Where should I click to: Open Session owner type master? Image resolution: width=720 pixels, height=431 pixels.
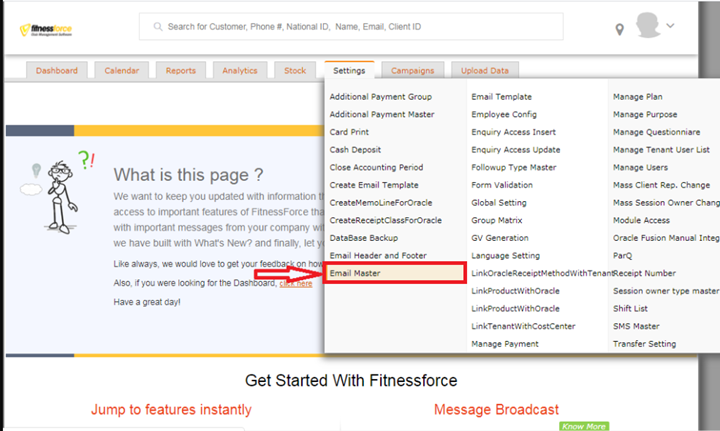666,291
